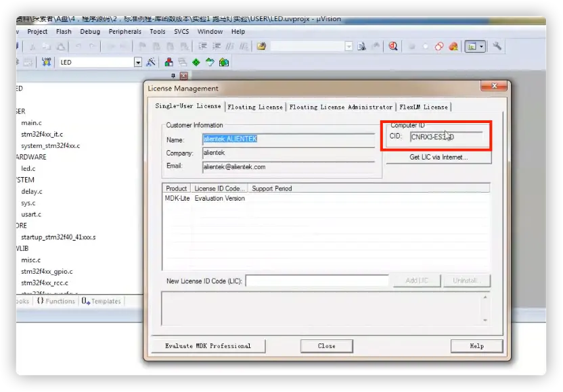Screen dimensions: 563x392
Task: Click the Configuration wrench icon
Action: 497,46
